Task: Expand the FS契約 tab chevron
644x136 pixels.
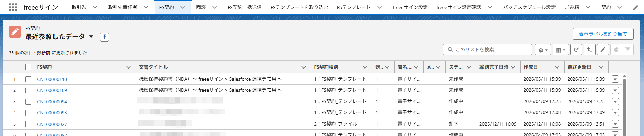Action: (x=182, y=7)
